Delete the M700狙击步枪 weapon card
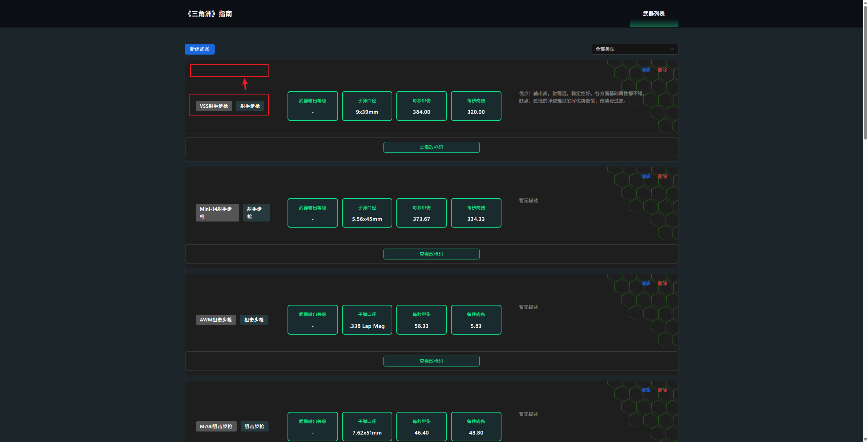The image size is (868, 442). (x=662, y=390)
